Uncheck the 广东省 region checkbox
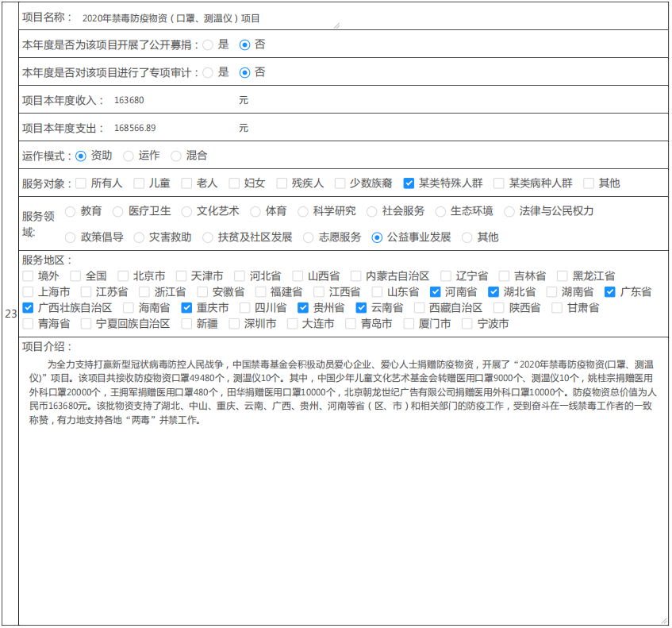This screenshot has width=672, height=628. [610, 292]
